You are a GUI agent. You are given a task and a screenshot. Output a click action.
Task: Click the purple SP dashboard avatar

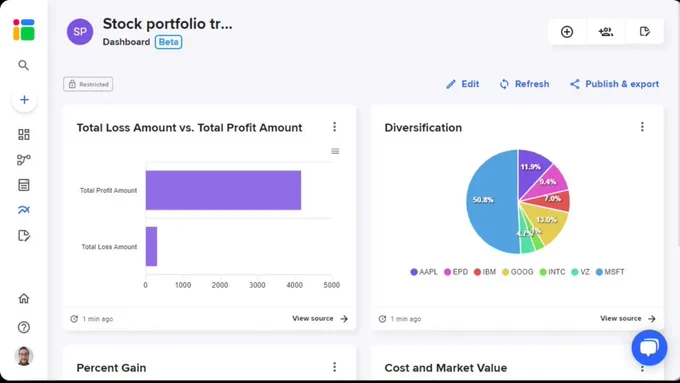tap(80, 32)
